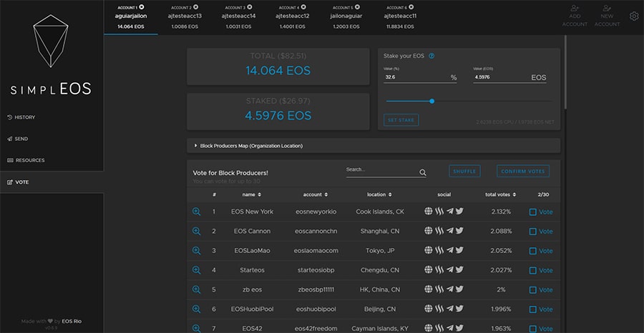Click Telegram icon for EOSLaoMao
This screenshot has height=333, width=644.
click(x=449, y=251)
